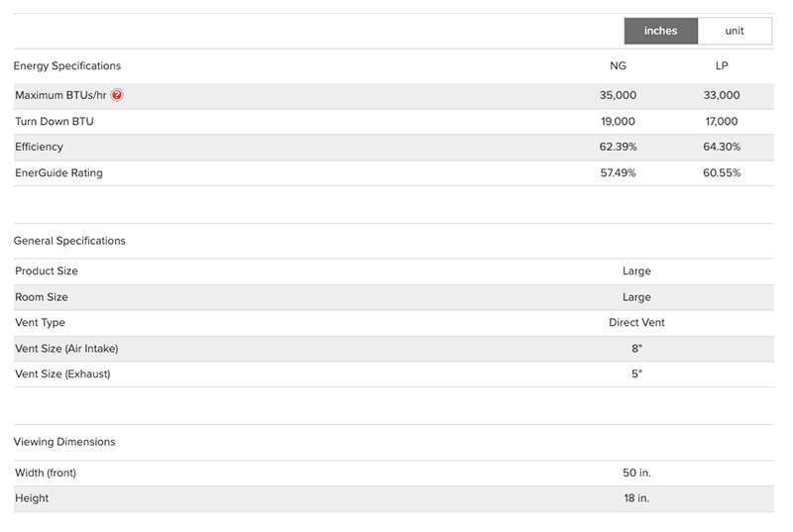793x532 pixels.
Task: Click the 50 in. front width value
Action: coord(636,473)
